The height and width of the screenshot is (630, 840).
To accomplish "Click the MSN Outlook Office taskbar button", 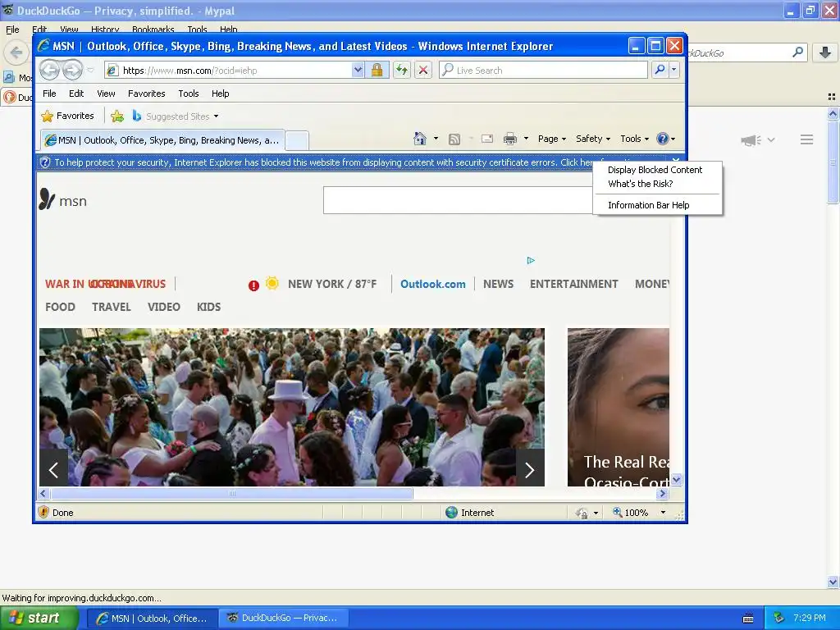I will point(152,619).
